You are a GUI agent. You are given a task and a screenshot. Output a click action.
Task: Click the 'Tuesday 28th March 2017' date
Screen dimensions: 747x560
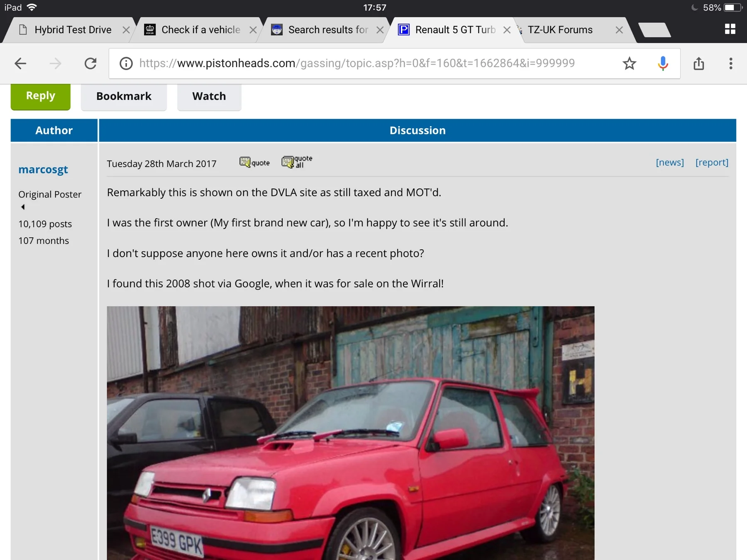[x=161, y=164]
